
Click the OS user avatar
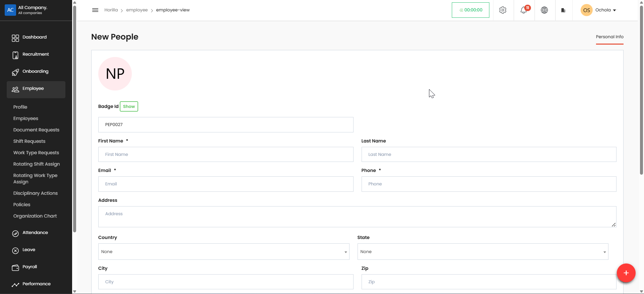point(587,10)
